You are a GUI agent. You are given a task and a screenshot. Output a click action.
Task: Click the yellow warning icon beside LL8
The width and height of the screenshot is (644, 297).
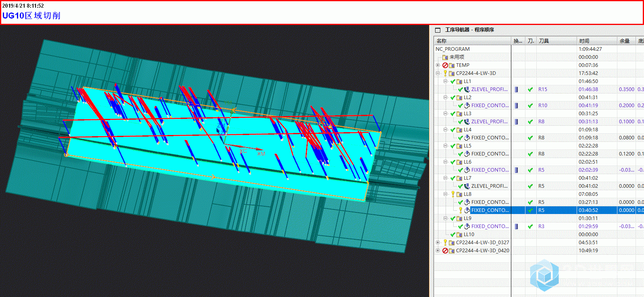[x=453, y=194]
